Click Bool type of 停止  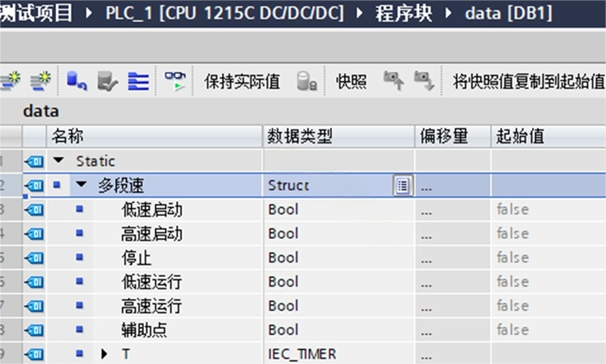point(339,258)
